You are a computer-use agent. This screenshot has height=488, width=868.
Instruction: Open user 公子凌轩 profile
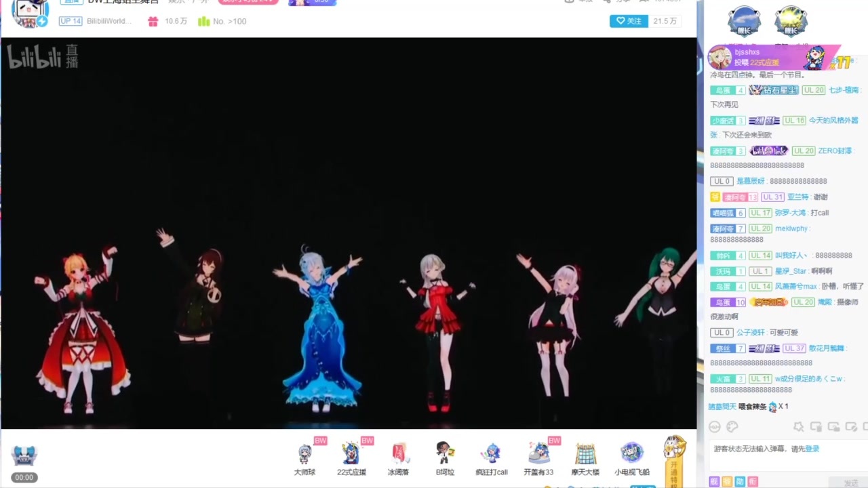pyautogui.click(x=751, y=333)
